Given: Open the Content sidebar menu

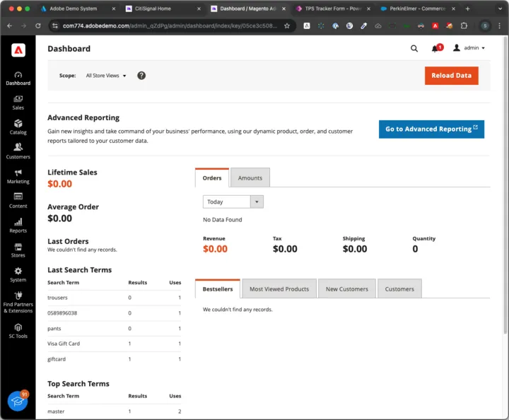Looking at the screenshot, I should (x=18, y=201).
